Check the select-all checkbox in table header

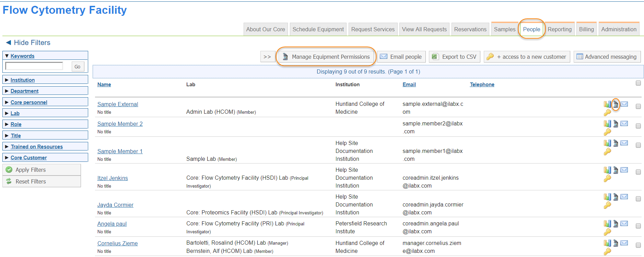coord(638,83)
